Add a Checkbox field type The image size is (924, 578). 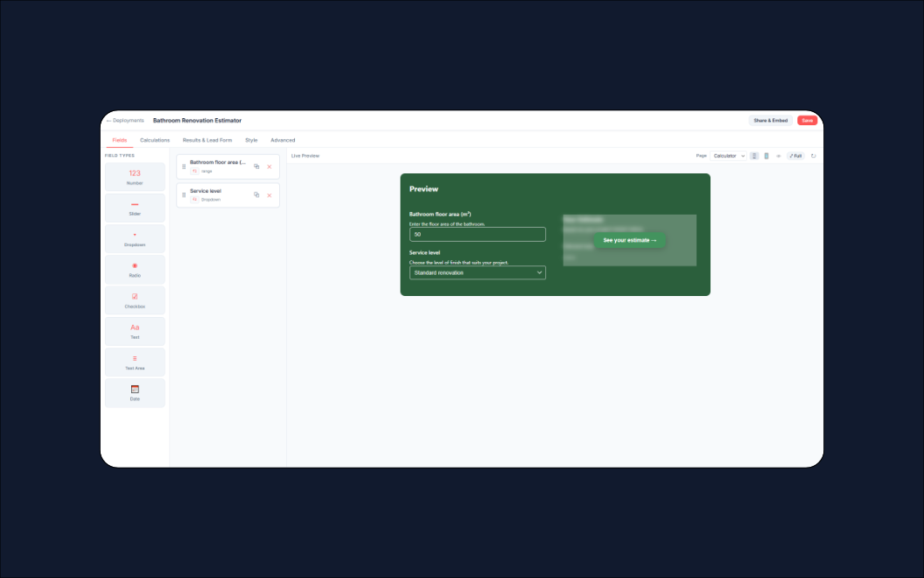pyautogui.click(x=135, y=300)
